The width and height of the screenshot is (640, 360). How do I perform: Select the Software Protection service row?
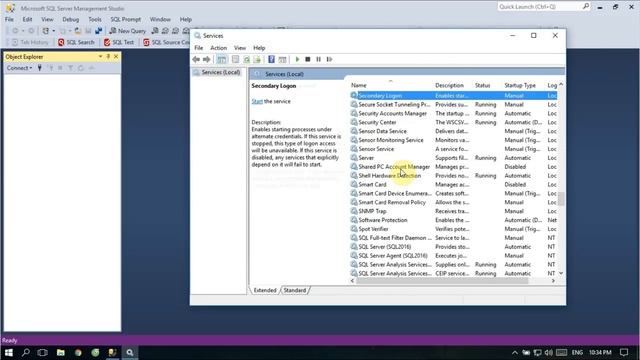tap(453, 220)
